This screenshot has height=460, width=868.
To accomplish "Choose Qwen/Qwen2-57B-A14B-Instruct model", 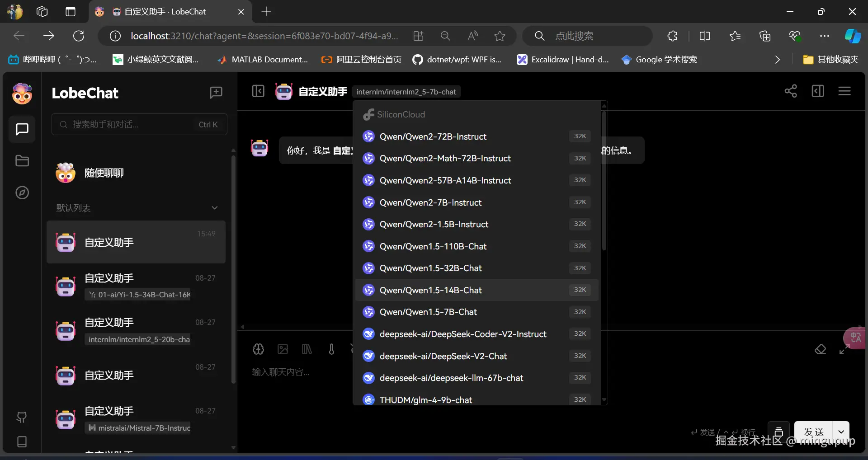I will tap(477, 180).
